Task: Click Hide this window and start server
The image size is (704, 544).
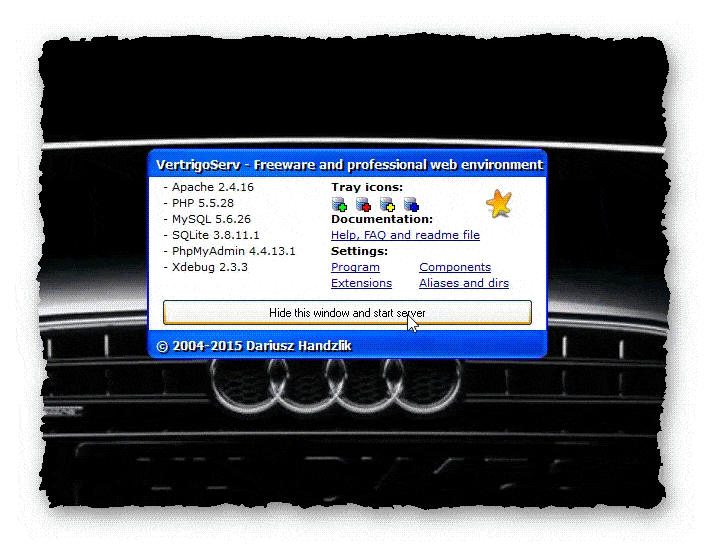Action: tap(347, 312)
